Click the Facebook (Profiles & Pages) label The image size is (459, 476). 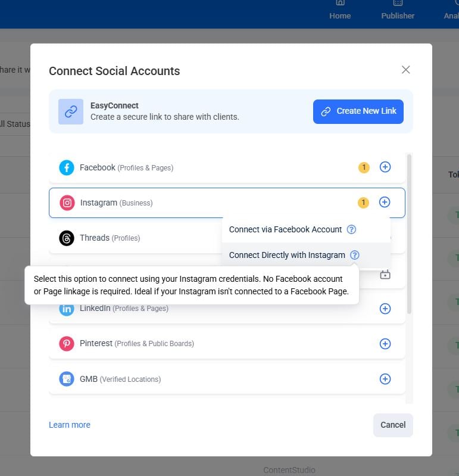126,167
